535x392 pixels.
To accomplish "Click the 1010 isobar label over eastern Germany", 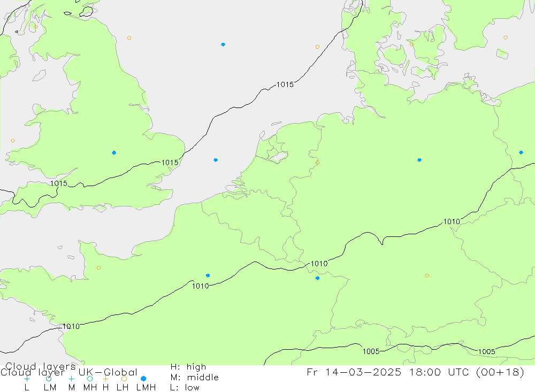I will 452,222.
